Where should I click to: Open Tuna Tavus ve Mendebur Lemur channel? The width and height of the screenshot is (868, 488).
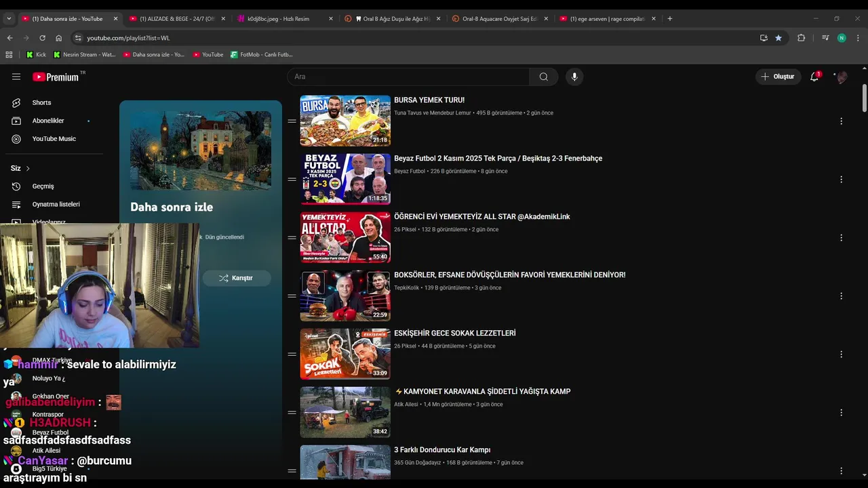432,113
